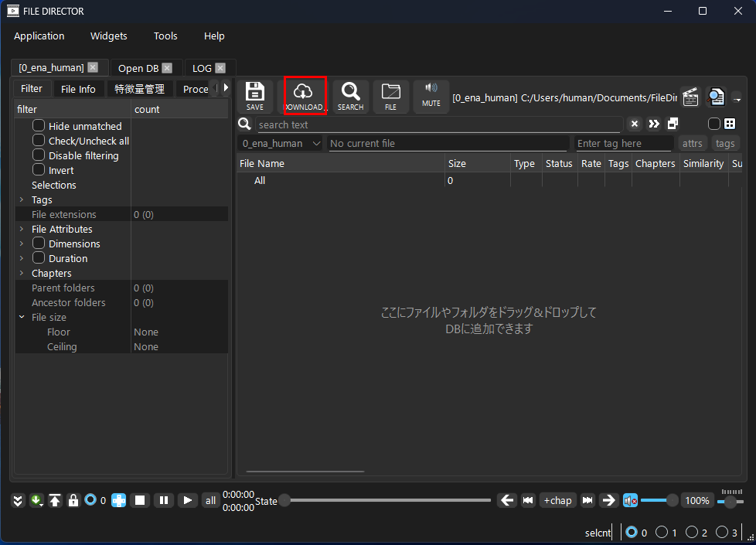Viewport: 756px width, 545px height.
Task: Clear search text with X icon
Action: click(634, 124)
